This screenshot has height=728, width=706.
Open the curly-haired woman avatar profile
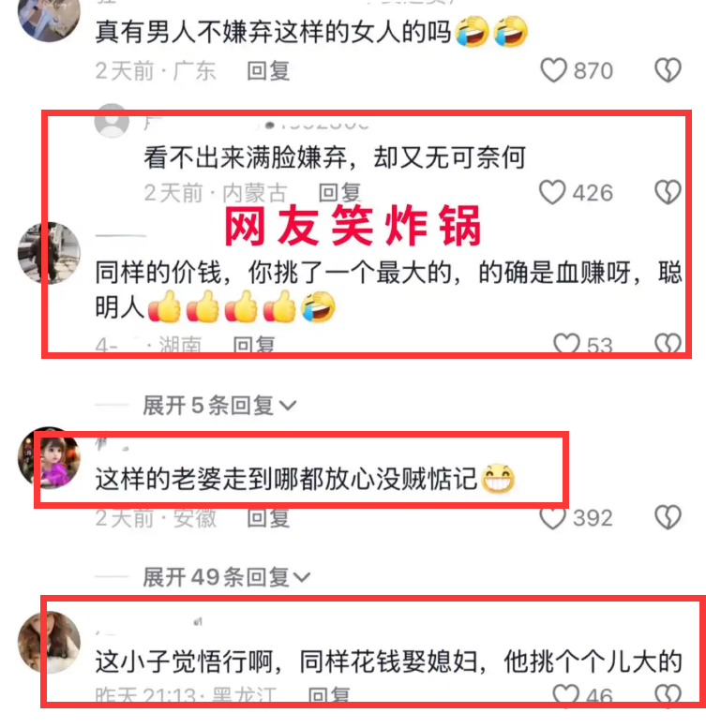click(49, 642)
